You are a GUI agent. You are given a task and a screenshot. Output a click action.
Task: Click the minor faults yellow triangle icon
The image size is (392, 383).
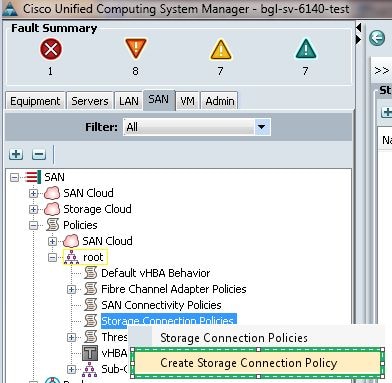(x=221, y=49)
